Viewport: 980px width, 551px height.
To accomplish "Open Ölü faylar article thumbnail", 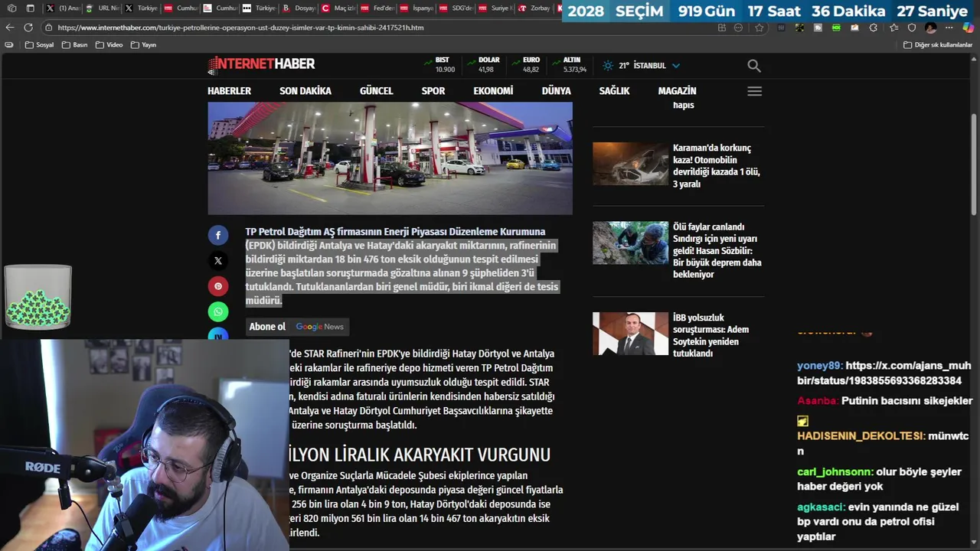I will [630, 243].
